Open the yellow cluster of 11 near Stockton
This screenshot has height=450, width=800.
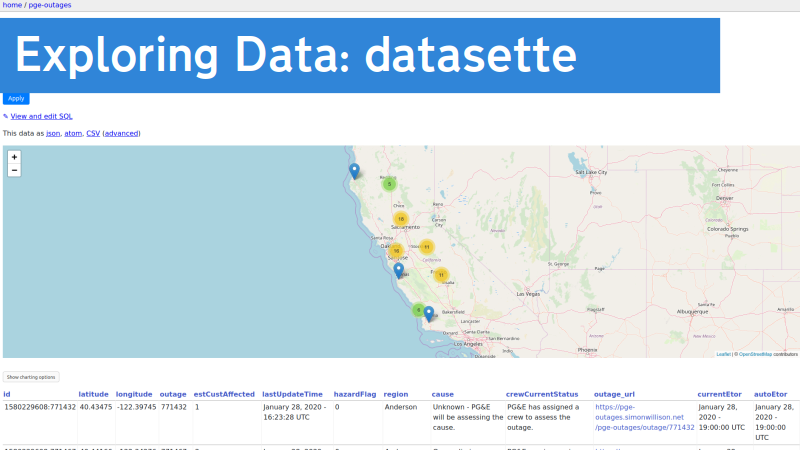427,247
